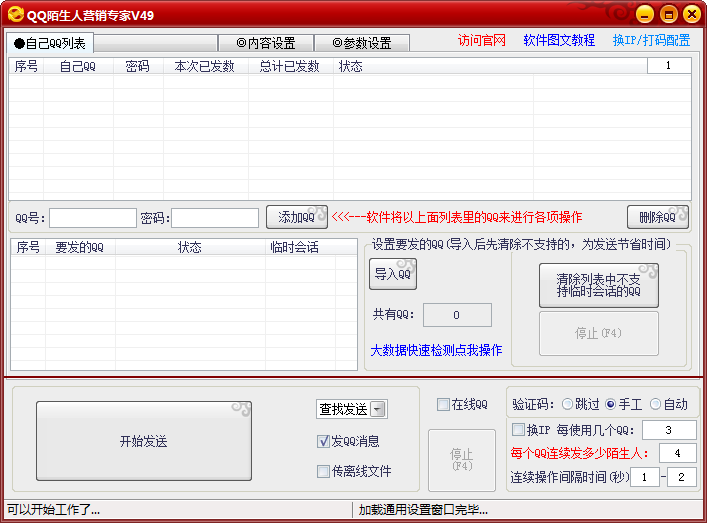This screenshot has height=523, width=707.
Task: Enable the 传离线文件 checkbox
Action: pos(324,471)
